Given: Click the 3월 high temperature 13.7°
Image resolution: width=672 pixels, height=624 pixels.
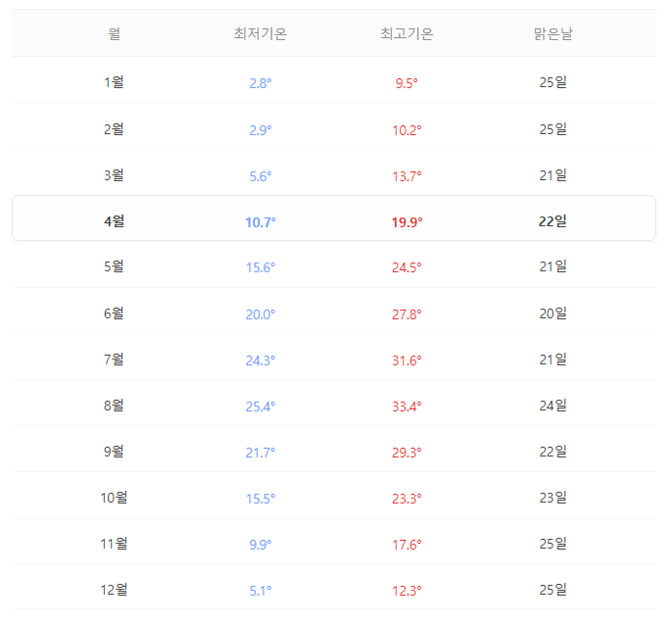Looking at the screenshot, I should coord(407,176).
